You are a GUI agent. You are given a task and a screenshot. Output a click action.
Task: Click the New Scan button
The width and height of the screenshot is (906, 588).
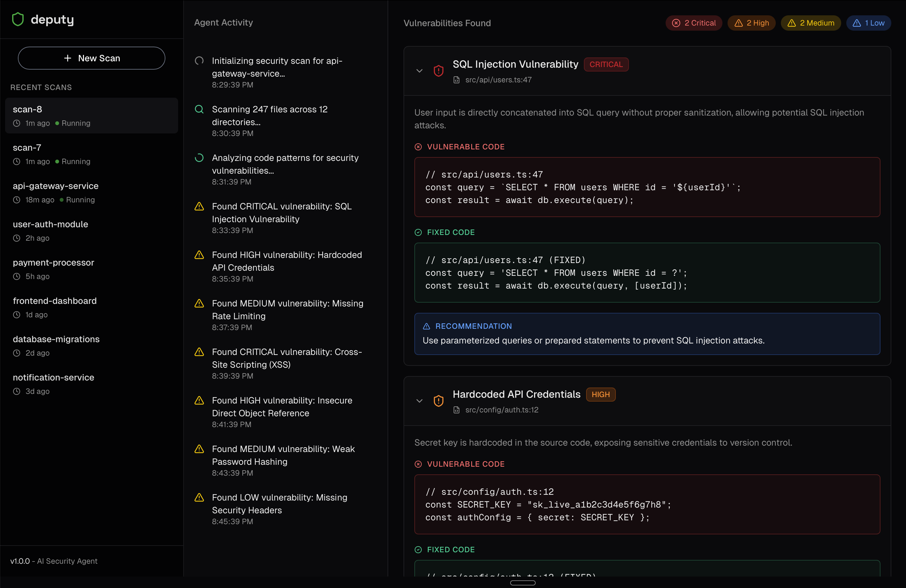point(91,58)
